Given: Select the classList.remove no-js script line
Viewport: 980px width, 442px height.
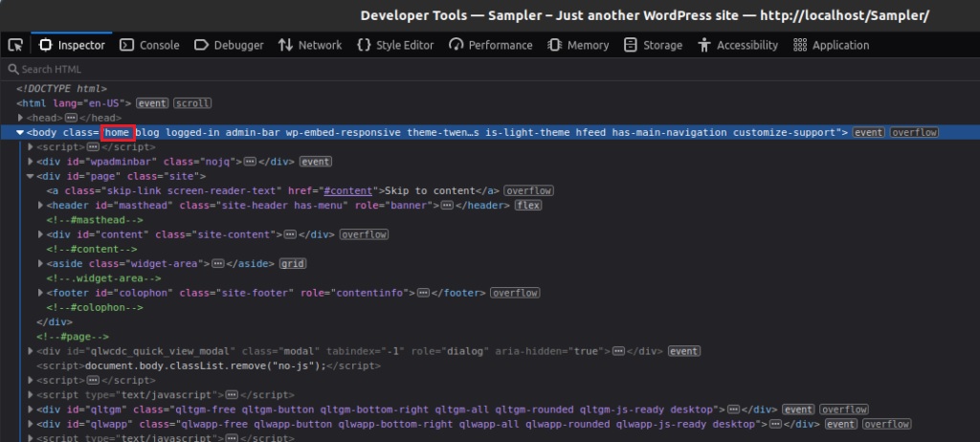Looking at the screenshot, I should pyautogui.click(x=208, y=365).
